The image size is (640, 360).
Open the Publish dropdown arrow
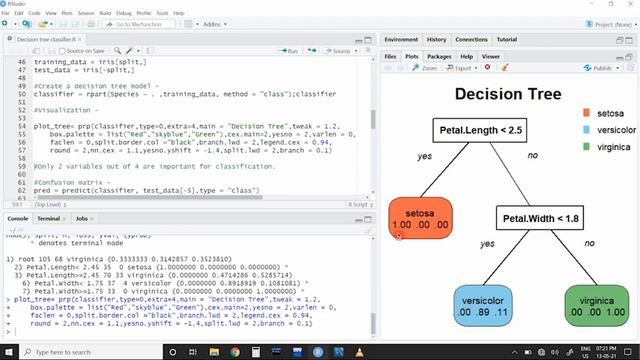click(x=618, y=68)
